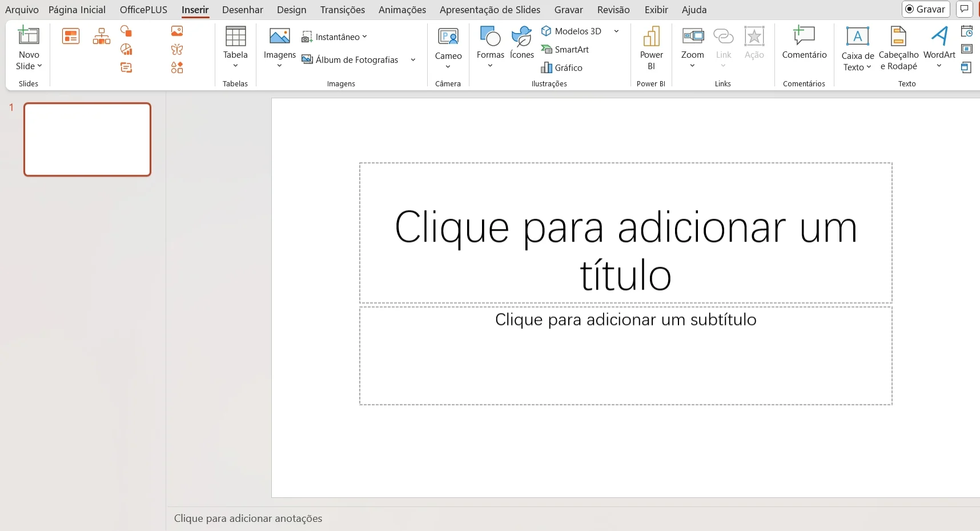980x531 pixels.
Task: Click the Power BI button
Action: click(651, 49)
